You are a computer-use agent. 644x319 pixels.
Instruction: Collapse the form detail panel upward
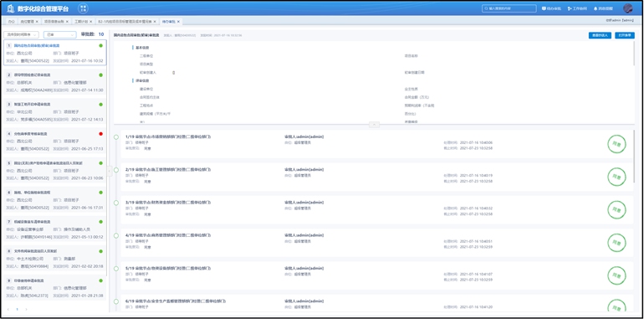(374, 124)
